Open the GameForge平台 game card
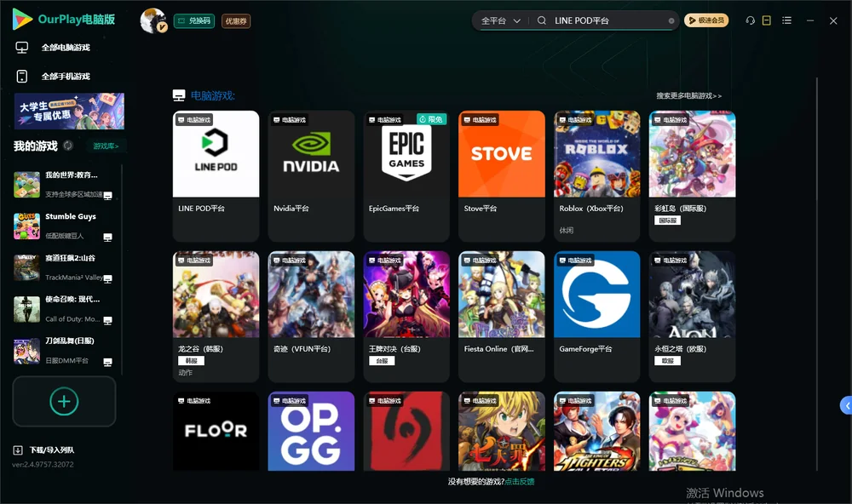852x504 pixels. point(596,317)
